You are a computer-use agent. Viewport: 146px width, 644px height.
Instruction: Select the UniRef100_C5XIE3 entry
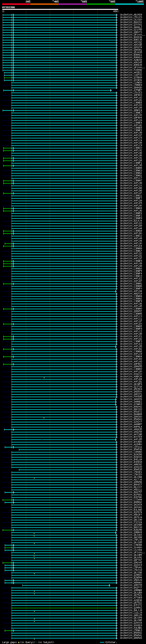131,93
